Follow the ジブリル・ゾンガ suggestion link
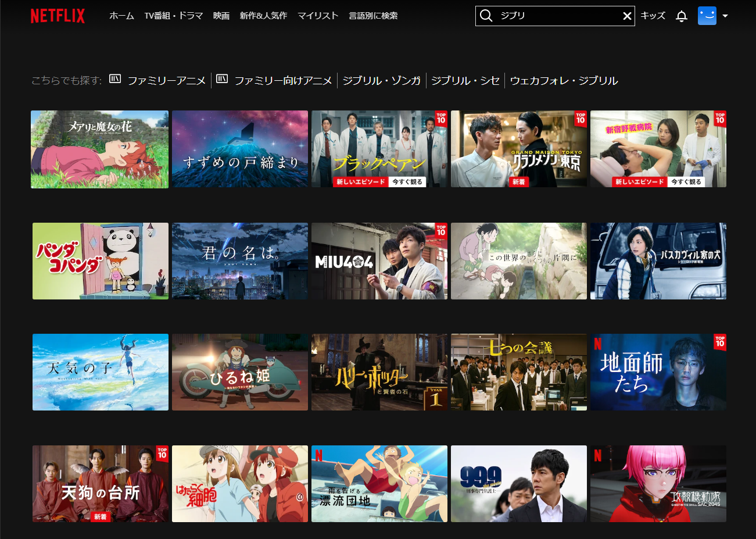 tap(381, 80)
